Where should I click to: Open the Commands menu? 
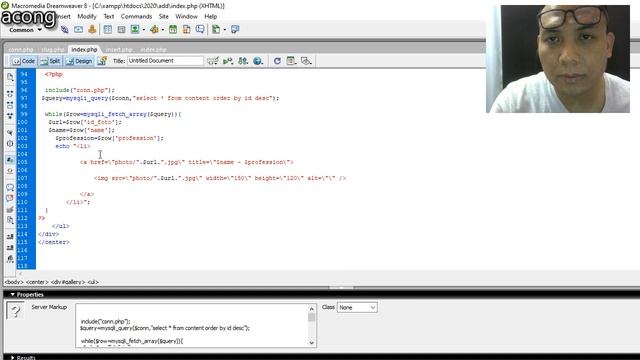(x=136, y=16)
